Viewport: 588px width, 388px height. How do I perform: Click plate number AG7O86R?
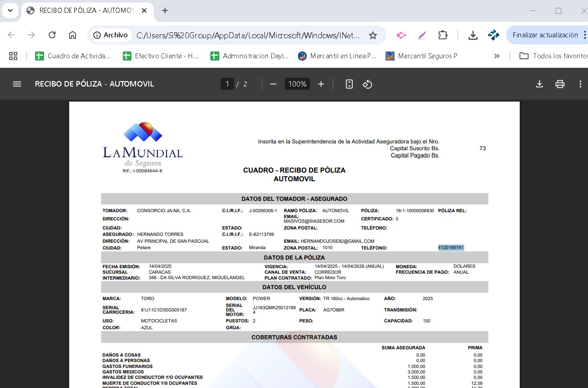click(x=334, y=310)
